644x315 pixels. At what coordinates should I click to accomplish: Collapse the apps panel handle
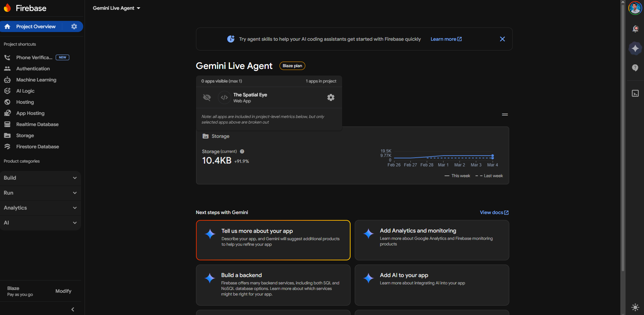coord(505,115)
